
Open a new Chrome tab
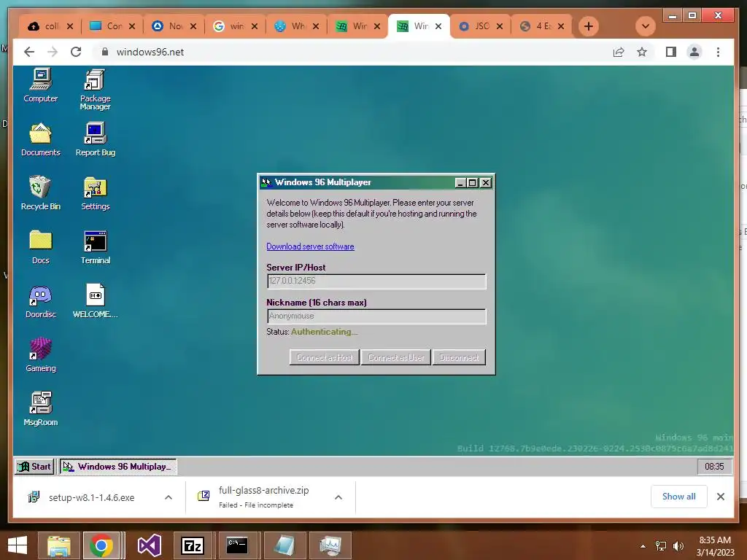589,26
